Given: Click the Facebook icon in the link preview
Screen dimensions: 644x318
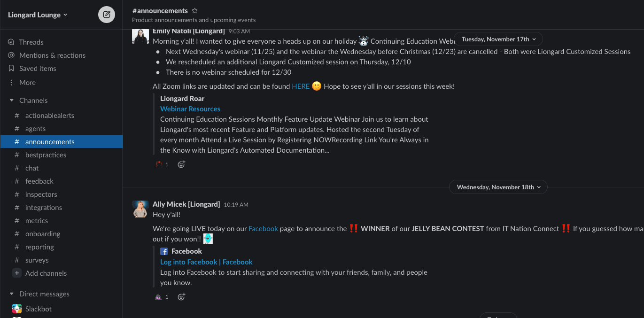Looking at the screenshot, I should click(164, 251).
